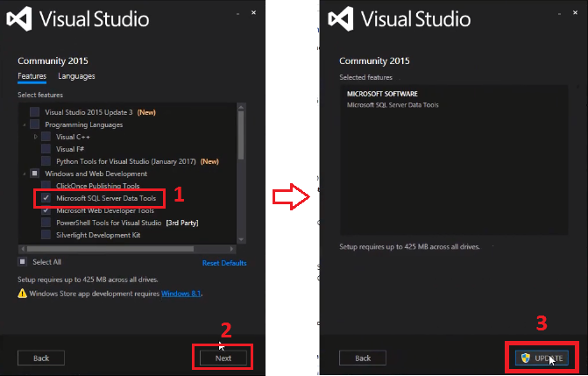Click the shield icon on the UPDATE button

[526, 358]
